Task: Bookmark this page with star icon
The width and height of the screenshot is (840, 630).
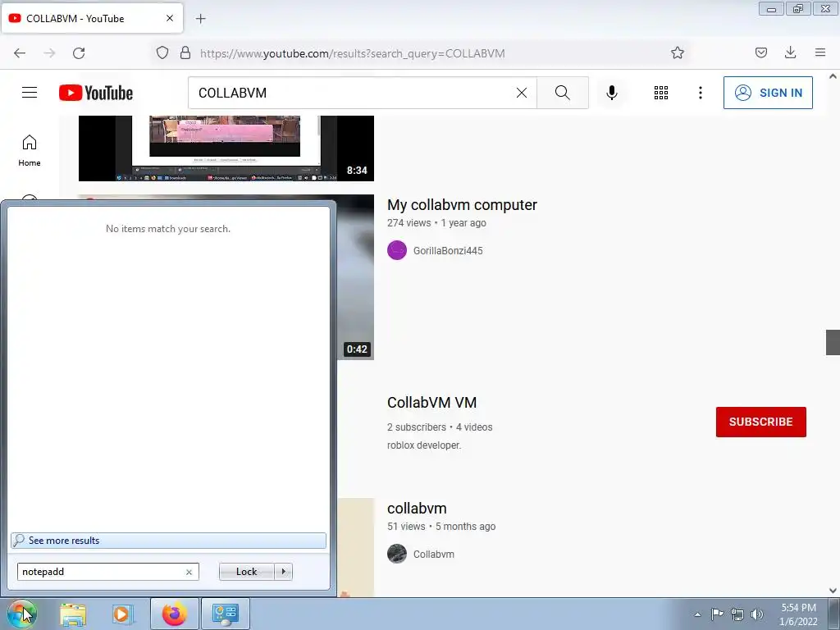Action: pyautogui.click(x=677, y=52)
